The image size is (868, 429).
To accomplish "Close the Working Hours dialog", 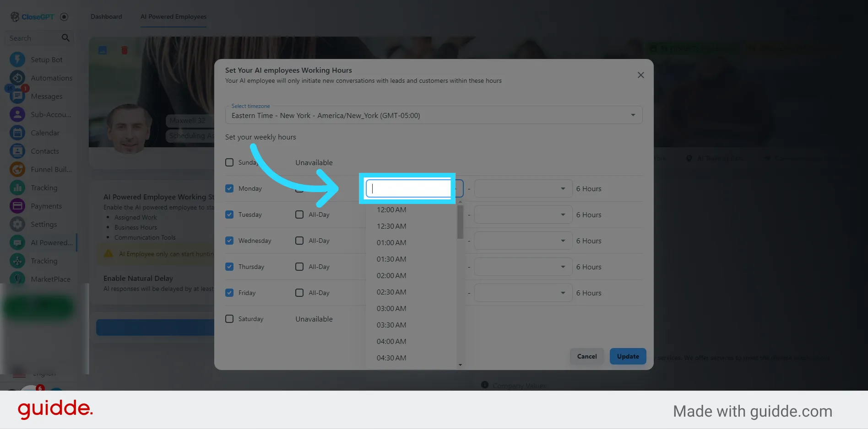I will [640, 75].
